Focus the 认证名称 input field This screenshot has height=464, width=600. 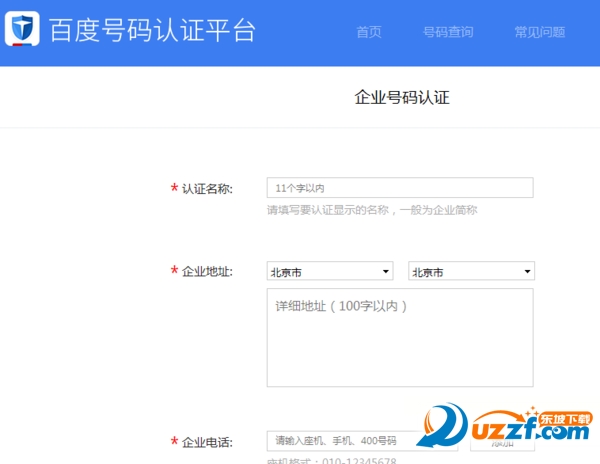point(400,188)
